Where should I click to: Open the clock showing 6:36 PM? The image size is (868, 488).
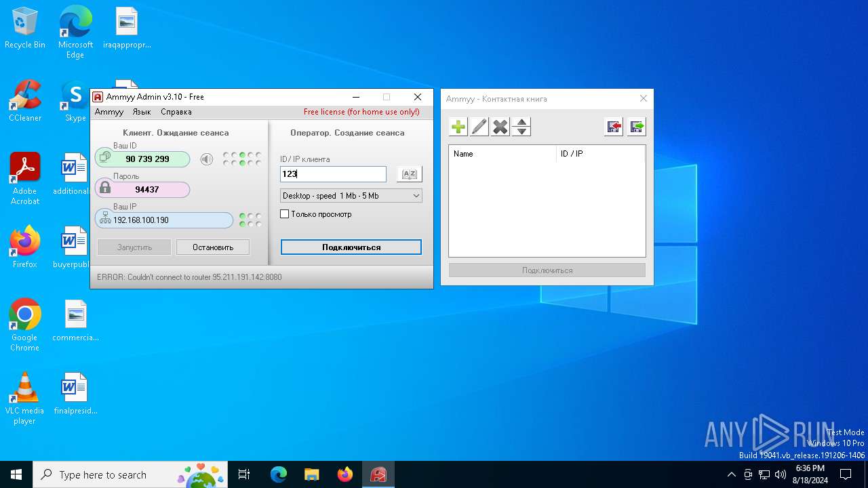(x=810, y=474)
